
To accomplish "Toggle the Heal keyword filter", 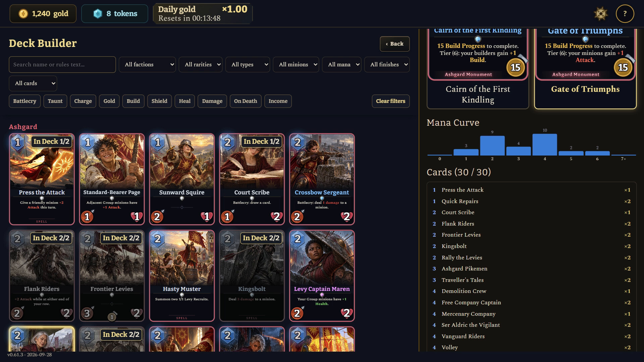I will pyautogui.click(x=184, y=101).
